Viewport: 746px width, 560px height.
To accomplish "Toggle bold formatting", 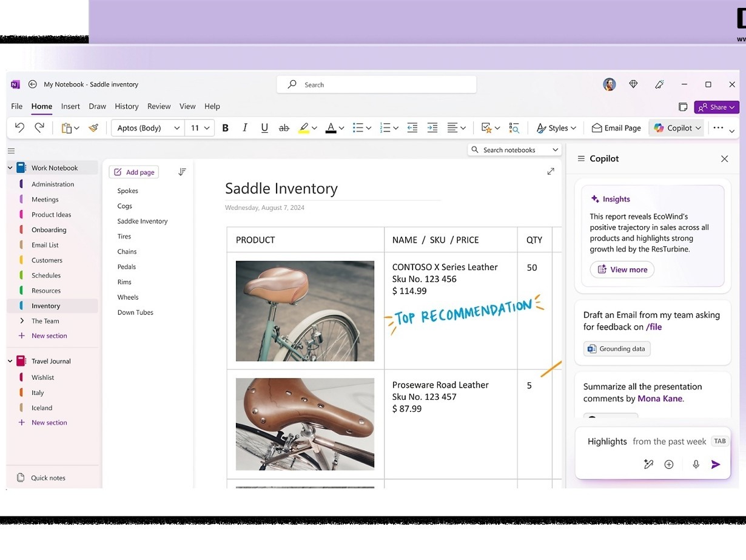I will 226,128.
